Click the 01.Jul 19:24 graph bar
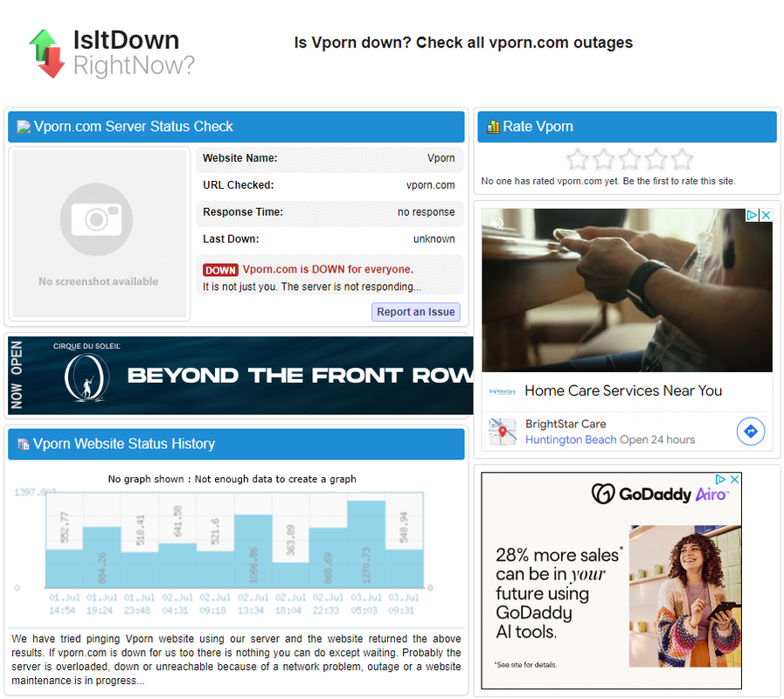784x699 pixels. pos(102,557)
